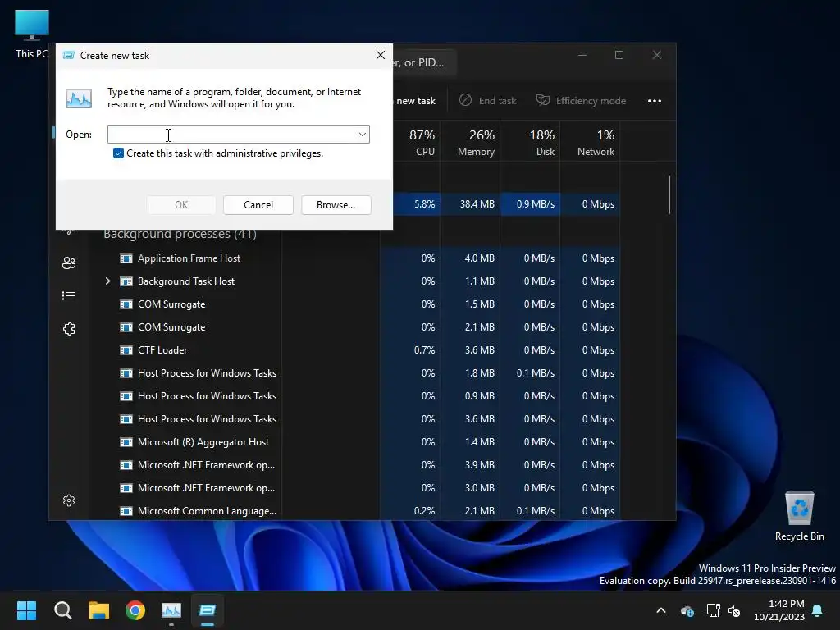840x630 pixels.
Task: Click the End task button in Task Manager
Action: (488, 101)
